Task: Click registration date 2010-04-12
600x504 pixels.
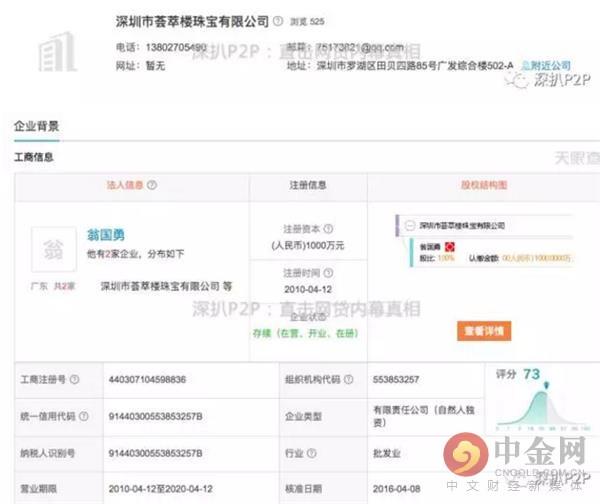Action: click(x=308, y=290)
